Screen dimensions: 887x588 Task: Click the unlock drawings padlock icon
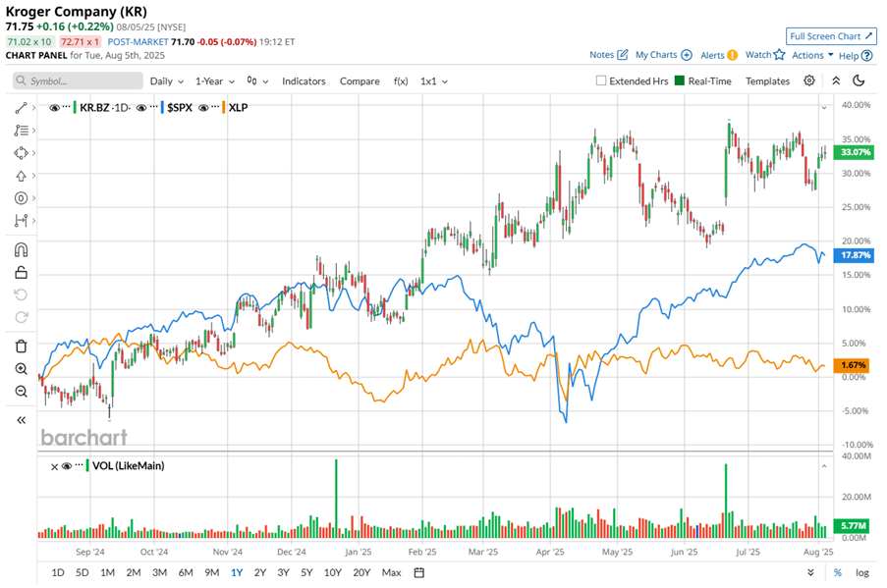tap(21, 273)
